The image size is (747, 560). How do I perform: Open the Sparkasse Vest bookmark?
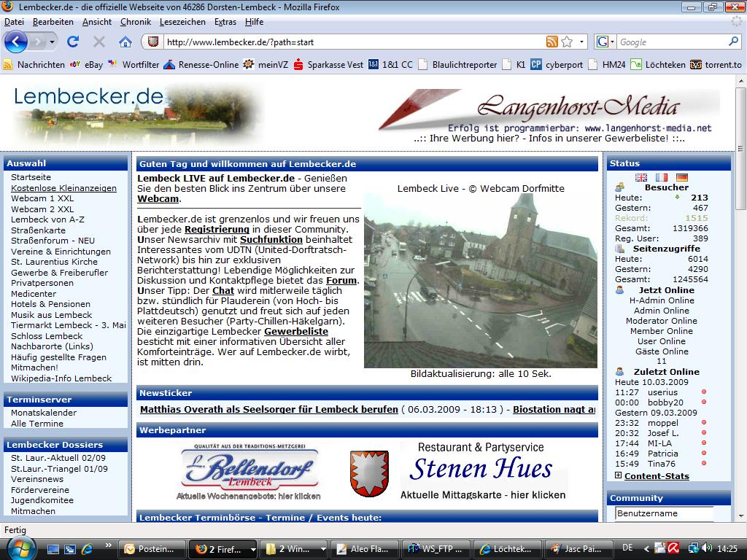pos(328,65)
